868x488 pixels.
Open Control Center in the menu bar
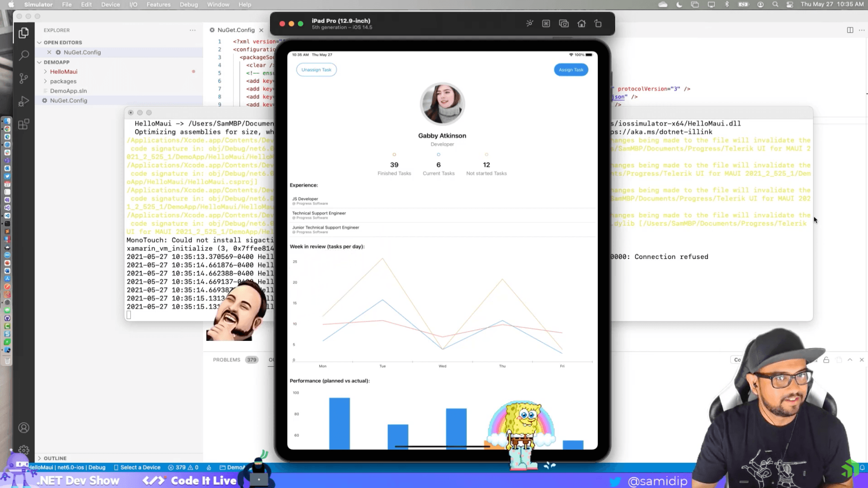click(x=790, y=5)
